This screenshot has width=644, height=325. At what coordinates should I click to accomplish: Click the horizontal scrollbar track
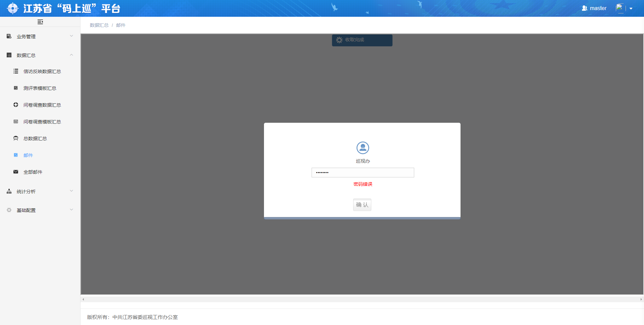(x=362, y=299)
